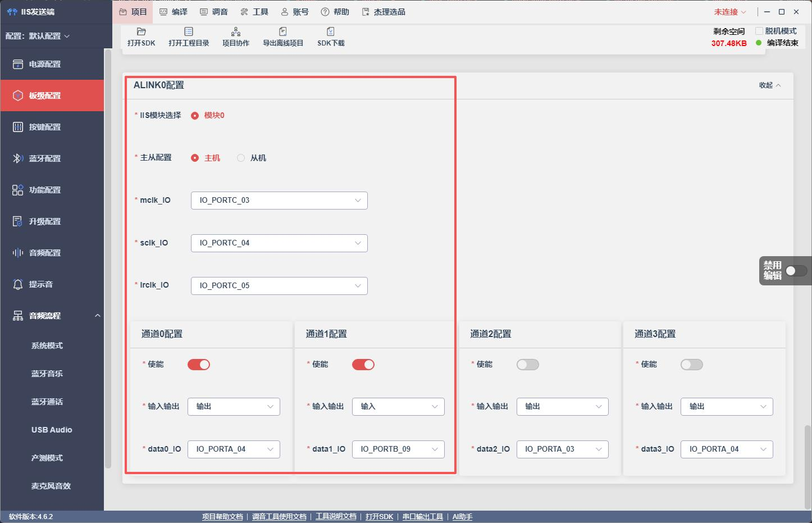Open mclk_IO dropdown
The image size is (812, 523).
[x=279, y=201]
